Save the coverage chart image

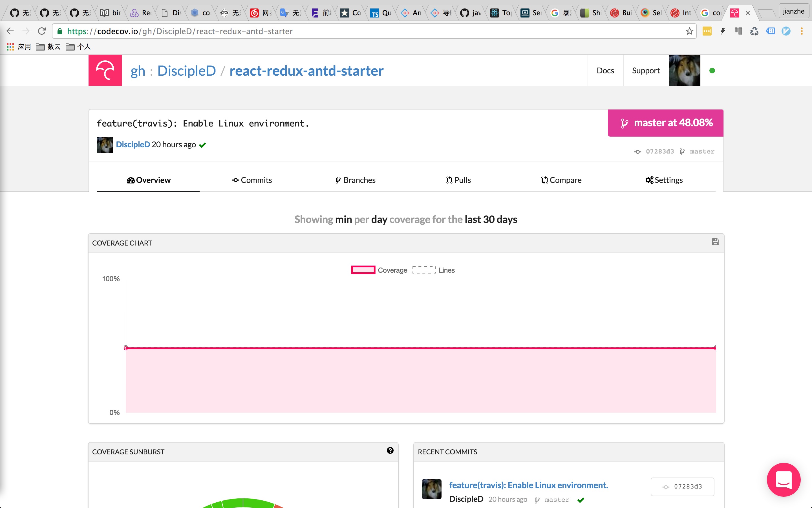click(x=715, y=242)
